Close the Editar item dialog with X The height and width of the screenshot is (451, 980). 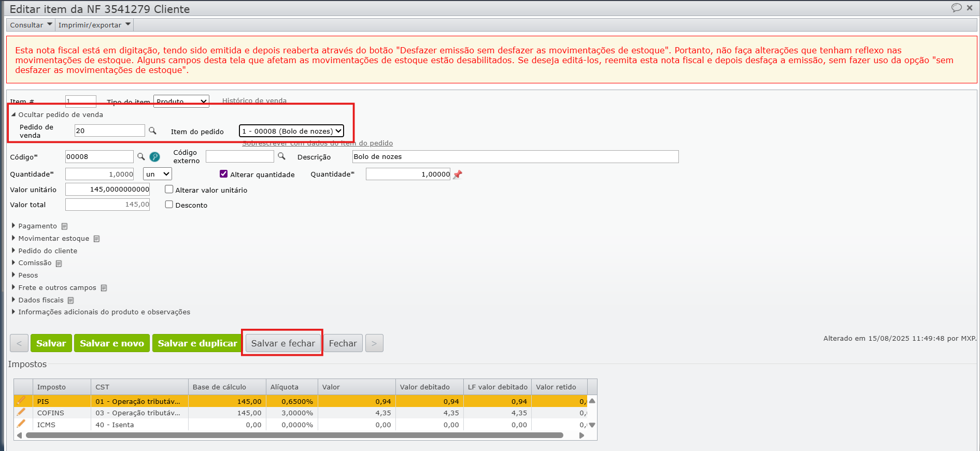point(970,8)
